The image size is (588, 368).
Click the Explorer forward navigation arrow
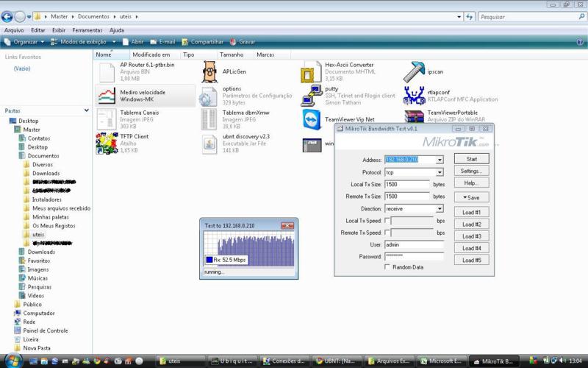tap(20, 16)
